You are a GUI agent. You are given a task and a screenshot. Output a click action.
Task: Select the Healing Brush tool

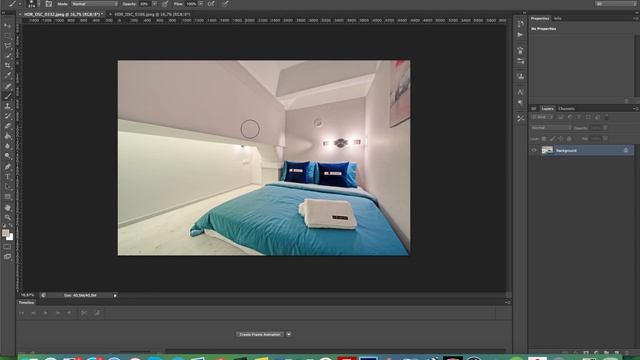pyautogui.click(x=7, y=86)
